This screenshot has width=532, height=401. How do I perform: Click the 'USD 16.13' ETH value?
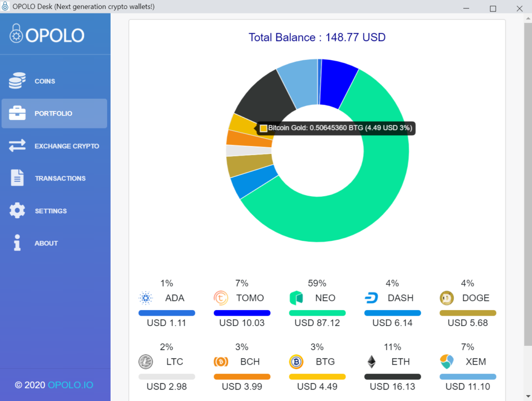tap(393, 386)
